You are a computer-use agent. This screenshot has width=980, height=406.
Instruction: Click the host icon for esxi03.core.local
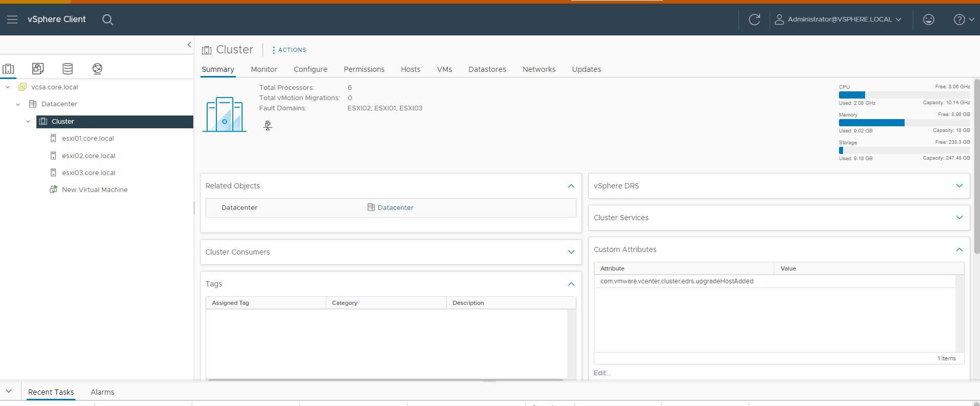(x=53, y=172)
